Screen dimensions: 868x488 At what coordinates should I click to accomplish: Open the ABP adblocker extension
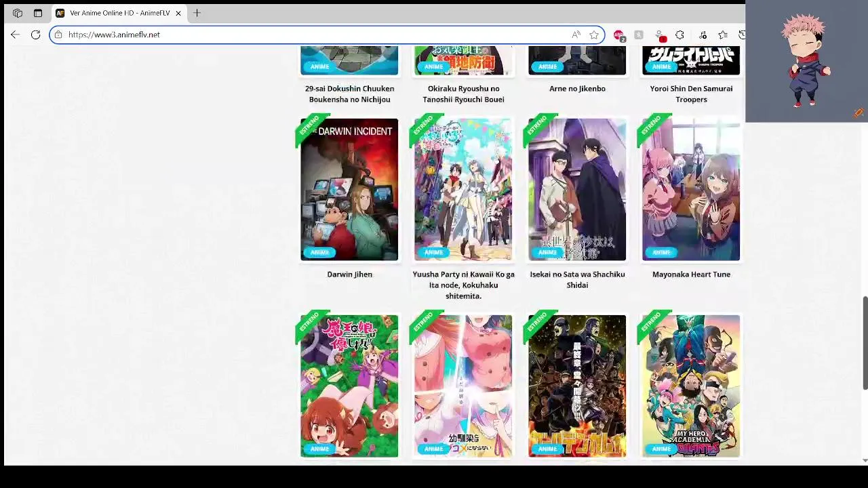618,35
